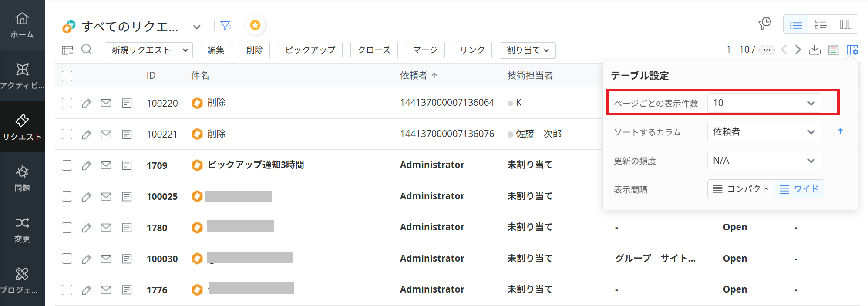The width and height of the screenshot is (868, 306).
Task: Select checkbox for request 1780
Action: 67,228
